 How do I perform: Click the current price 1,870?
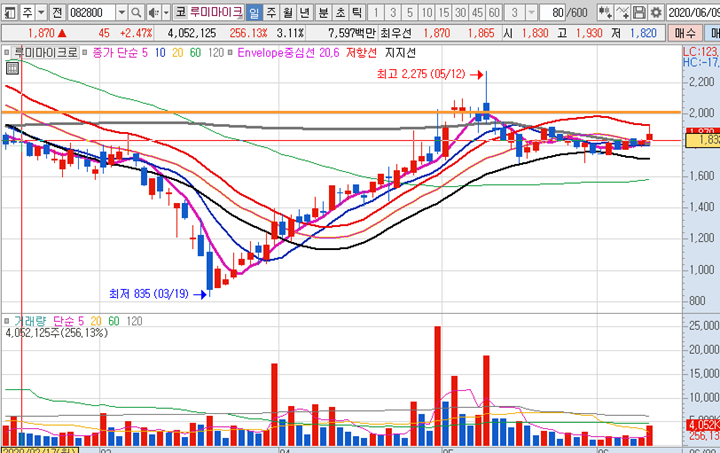coord(41,34)
